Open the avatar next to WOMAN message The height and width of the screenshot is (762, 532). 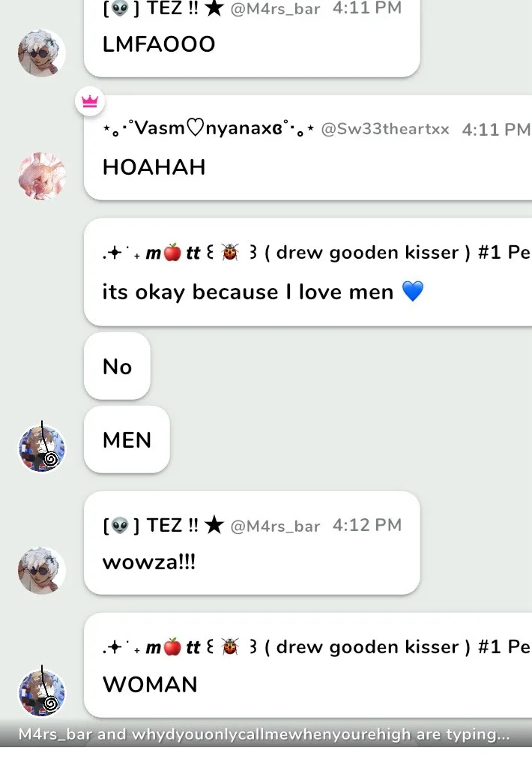[42, 692]
